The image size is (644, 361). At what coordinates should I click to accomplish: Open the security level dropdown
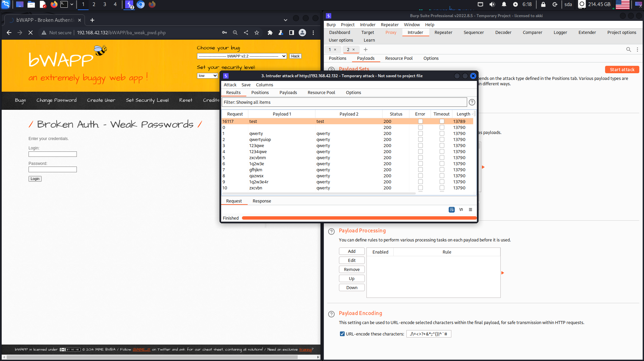click(x=207, y=76)
